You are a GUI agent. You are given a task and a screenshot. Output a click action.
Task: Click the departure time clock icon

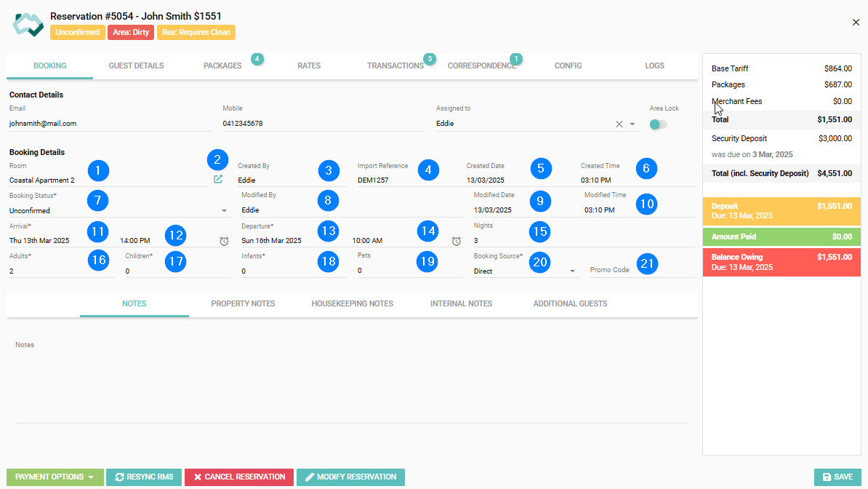456,241
